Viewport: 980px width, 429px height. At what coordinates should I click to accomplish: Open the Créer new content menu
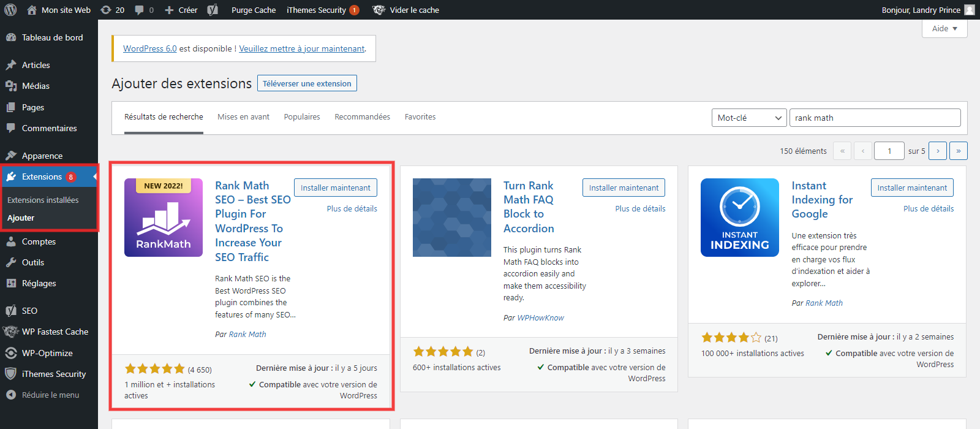(x=181, y=10)
